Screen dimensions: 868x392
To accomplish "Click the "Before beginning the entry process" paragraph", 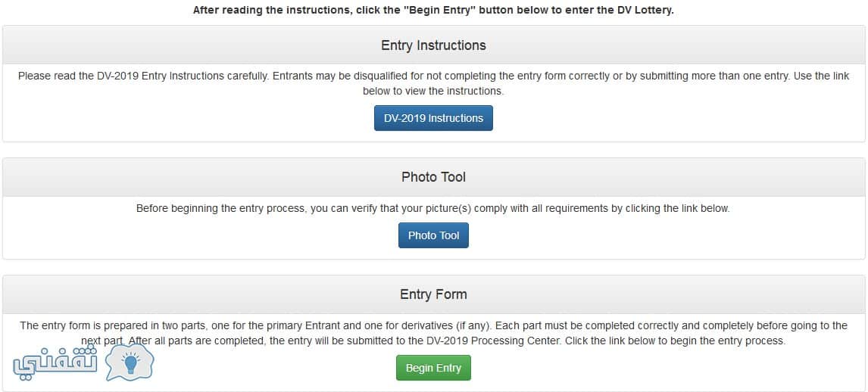I will click(433, 209).
